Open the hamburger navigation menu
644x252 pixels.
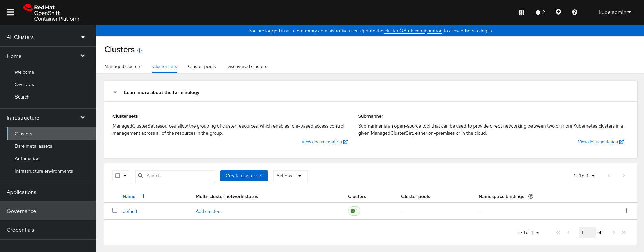point(11,12)
